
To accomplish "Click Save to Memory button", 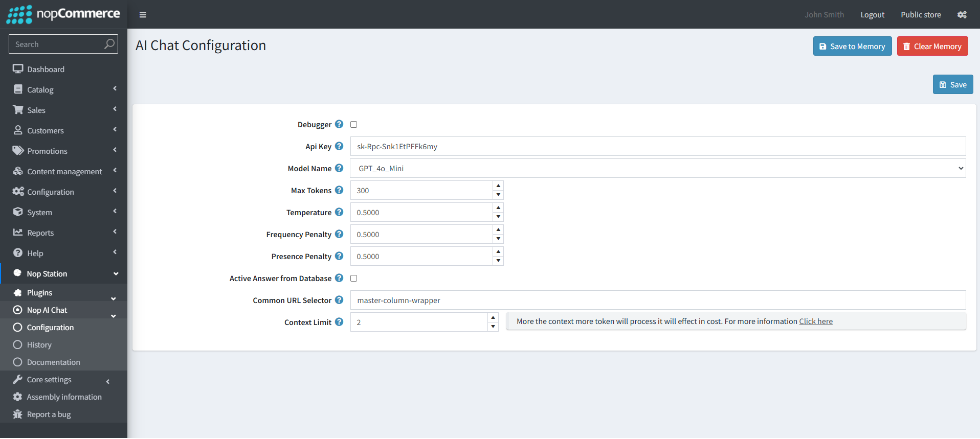I will [x=852, y=46].
